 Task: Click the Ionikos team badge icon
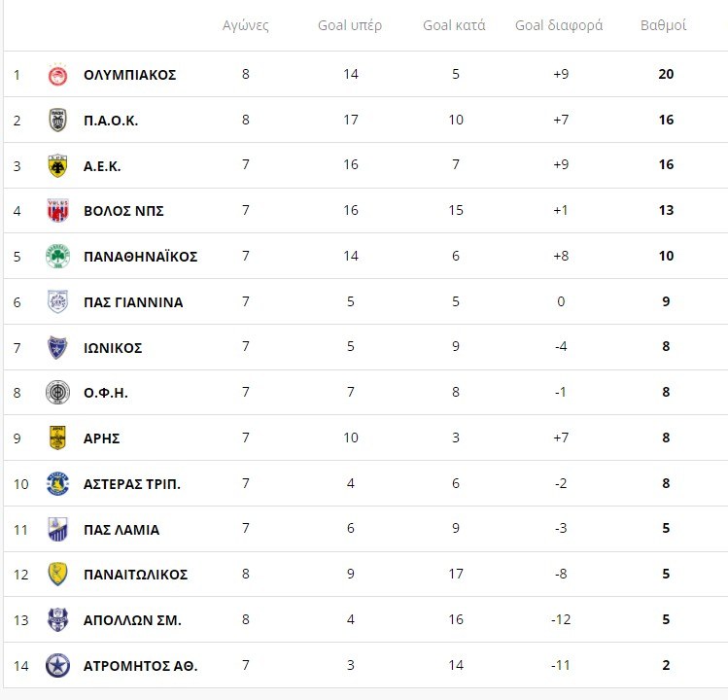[58, 348]
